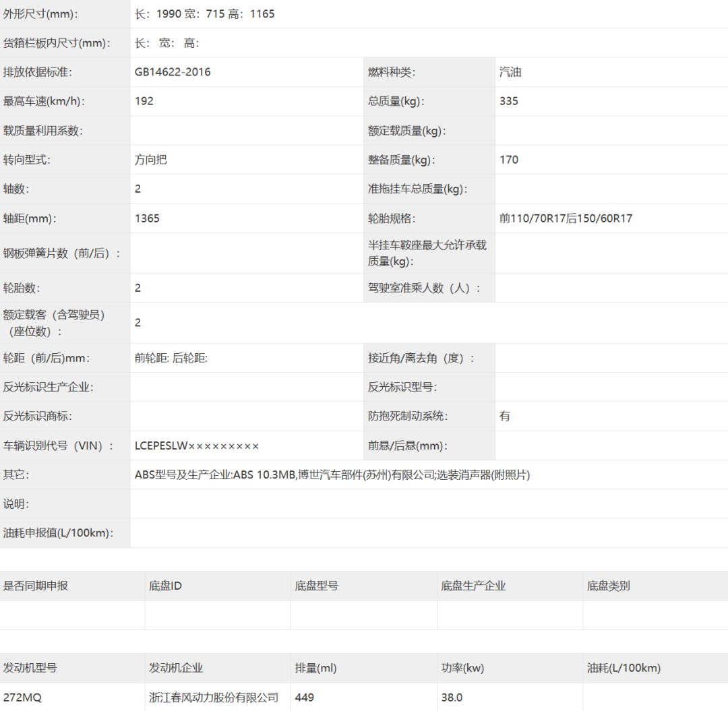Screen dimensions: 728x711
Task: Click the 接近角/离去角(度) label
Action: [421, 358]
